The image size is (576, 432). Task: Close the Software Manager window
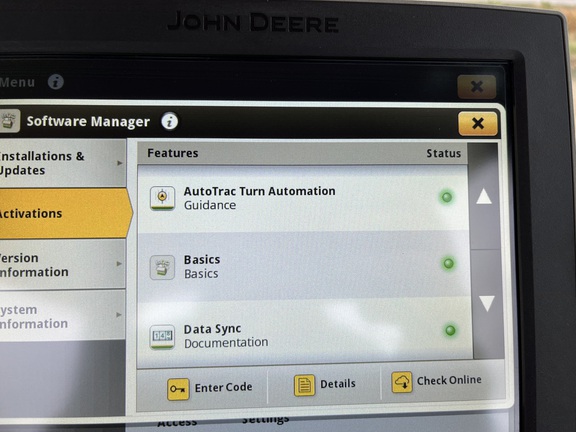(478, 123)
